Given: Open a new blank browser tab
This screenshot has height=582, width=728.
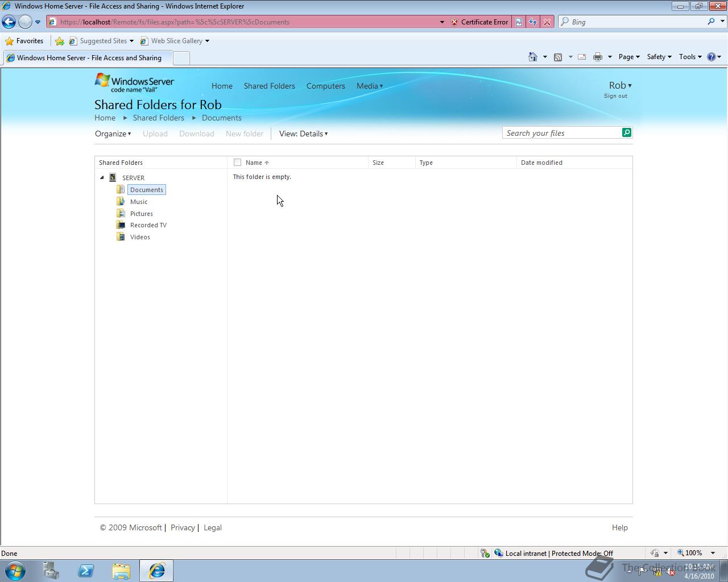Looking at the screenshot, I should [x=181, y=57].
